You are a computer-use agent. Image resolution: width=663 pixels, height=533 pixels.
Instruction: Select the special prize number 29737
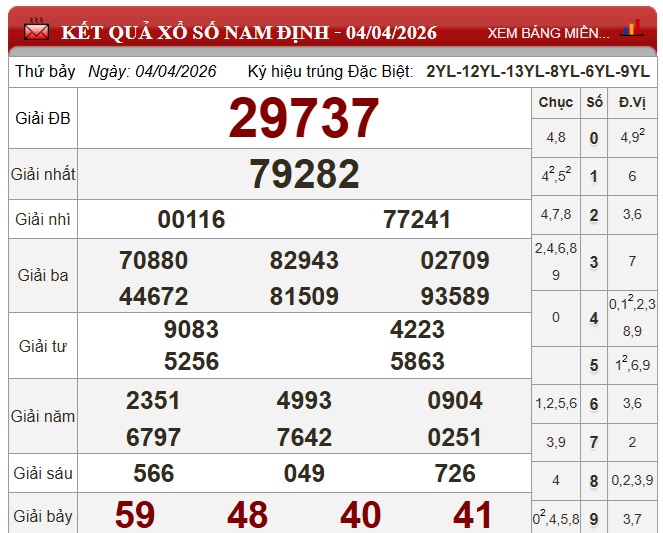pos(304,119)
